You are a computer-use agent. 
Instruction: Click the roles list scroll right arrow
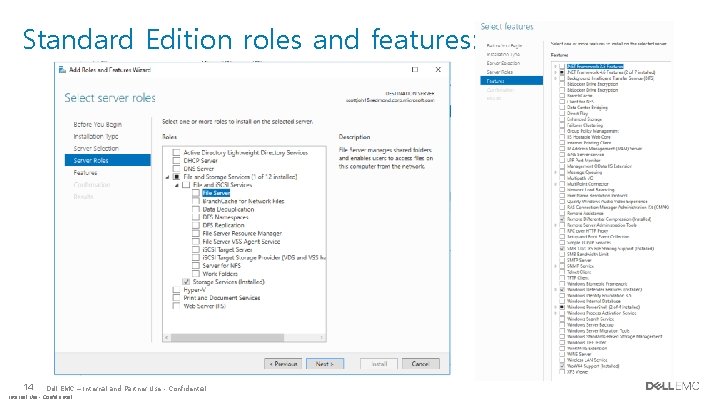(x=322, y=338)
